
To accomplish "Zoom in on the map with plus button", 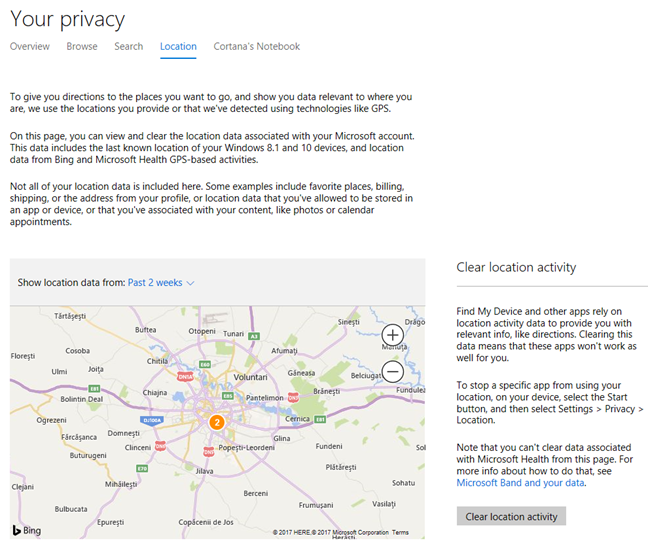I will click(392, 335).
